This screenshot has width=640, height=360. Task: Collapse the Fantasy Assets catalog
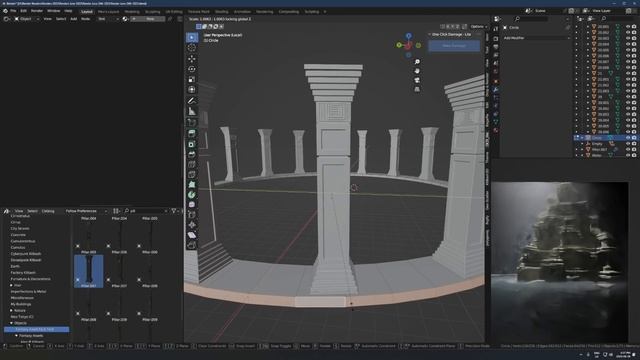16,336
